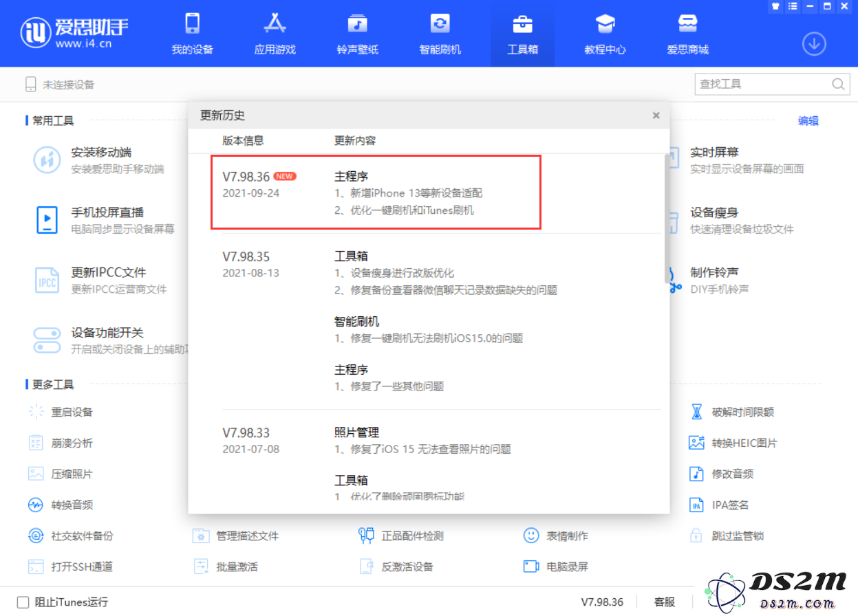
Task: Select 工具箱 tab
Action: [x=522, y=34]
